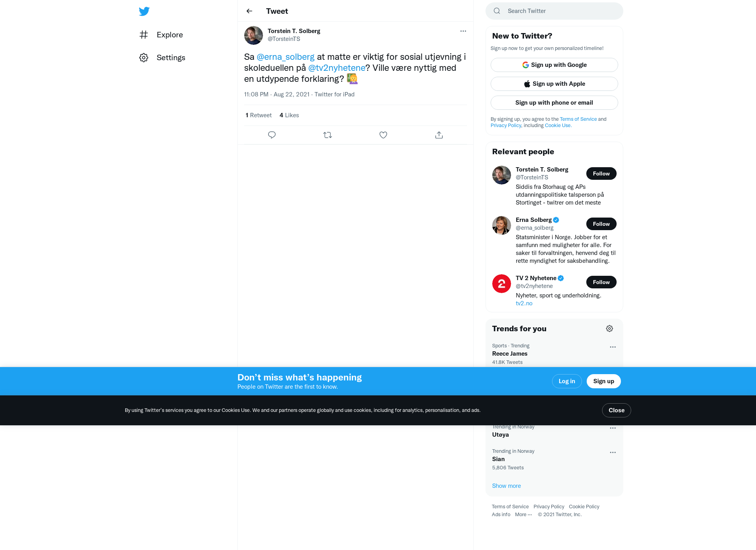Viewport: 756px width, 550px height.
Task: Open the @tv2nyhetene mention link
Action: click(337, 68)
